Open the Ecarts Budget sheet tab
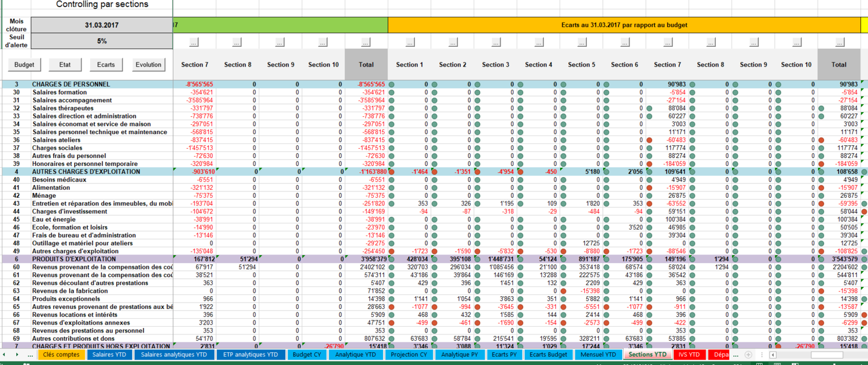Image resolution: width=868 pixels, height=365 pixels. 549,355
